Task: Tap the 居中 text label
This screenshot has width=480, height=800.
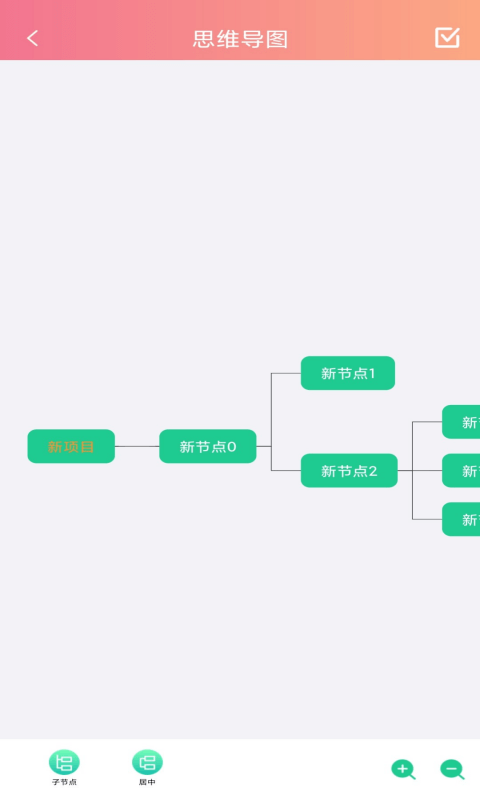Action: coord(147,782)
